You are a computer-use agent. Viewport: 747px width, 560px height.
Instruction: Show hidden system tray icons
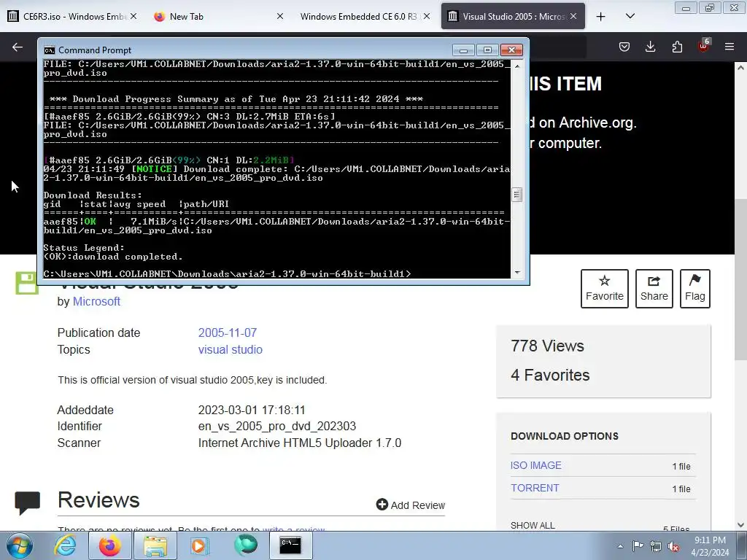pos(620,546)
